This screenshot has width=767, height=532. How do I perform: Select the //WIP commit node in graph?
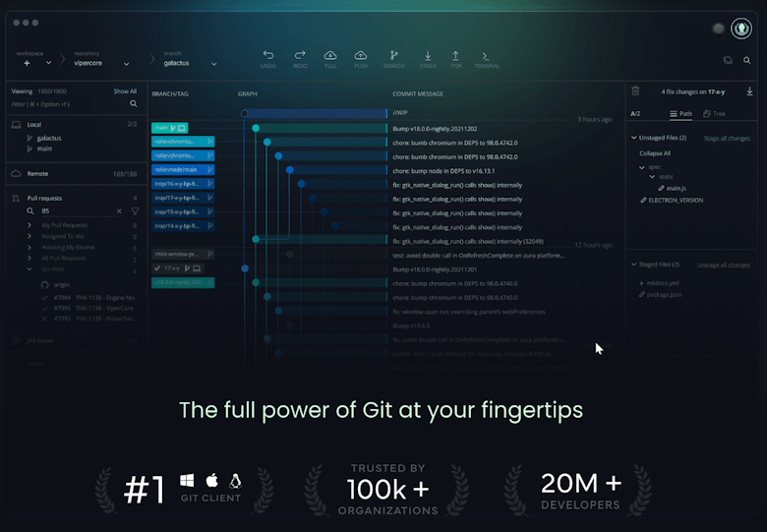pos(244,114)
